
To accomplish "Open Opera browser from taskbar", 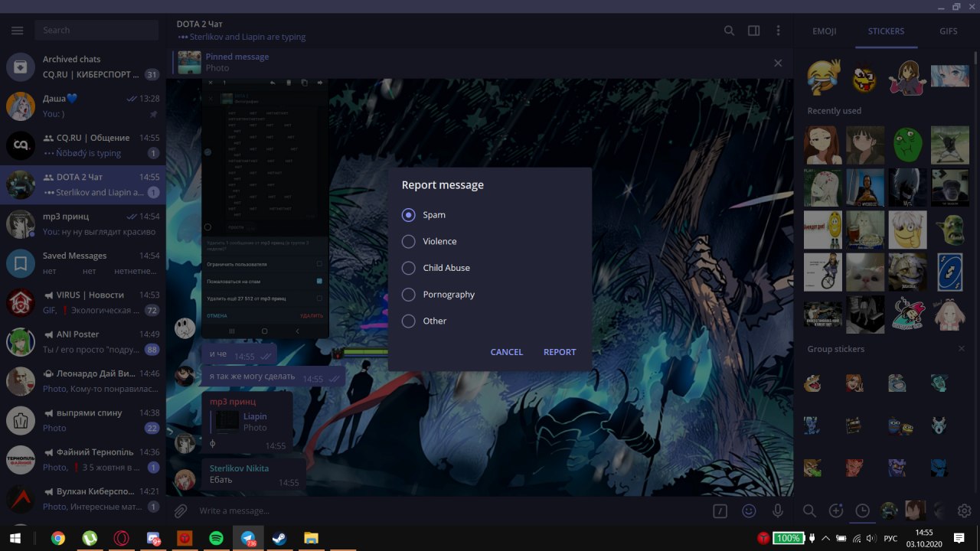I will [121, 538].
